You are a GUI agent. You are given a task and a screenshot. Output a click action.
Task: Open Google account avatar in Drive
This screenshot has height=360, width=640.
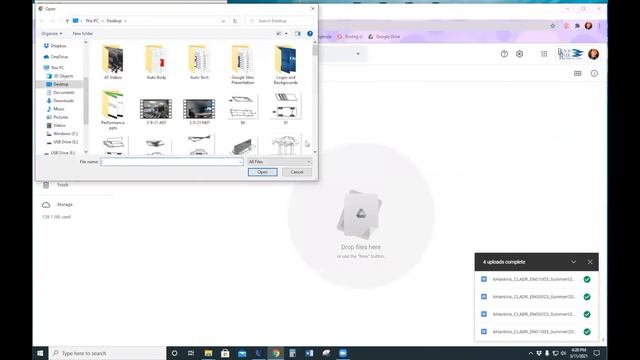click(593, 54)
